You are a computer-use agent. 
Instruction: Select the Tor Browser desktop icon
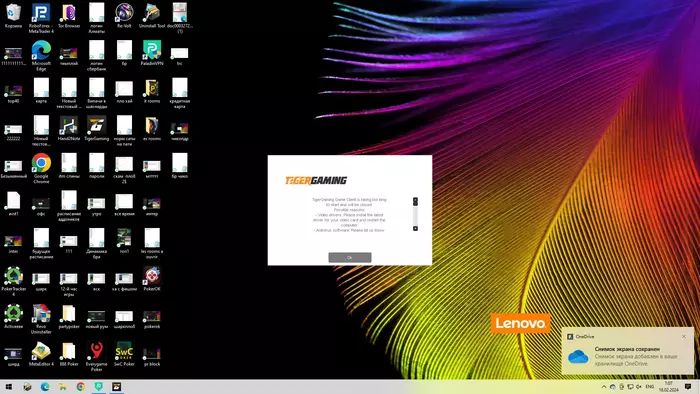pyautogui.click(x=69, y=16)
